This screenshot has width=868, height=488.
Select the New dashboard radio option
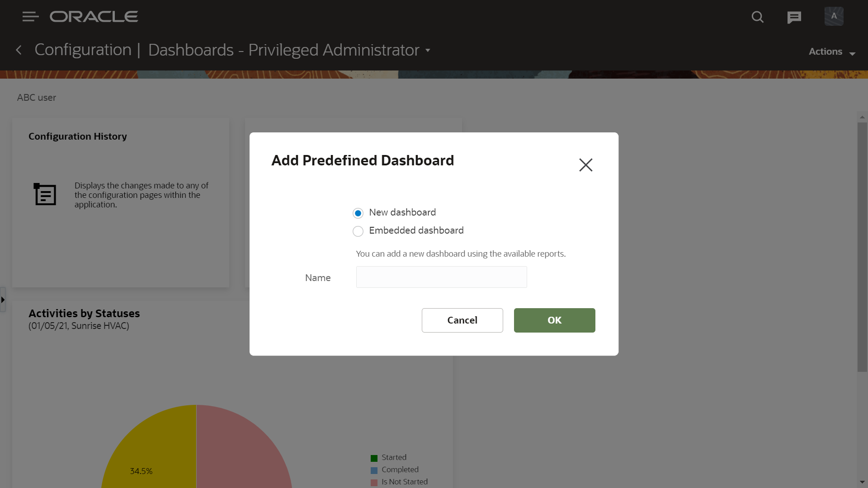358,213
